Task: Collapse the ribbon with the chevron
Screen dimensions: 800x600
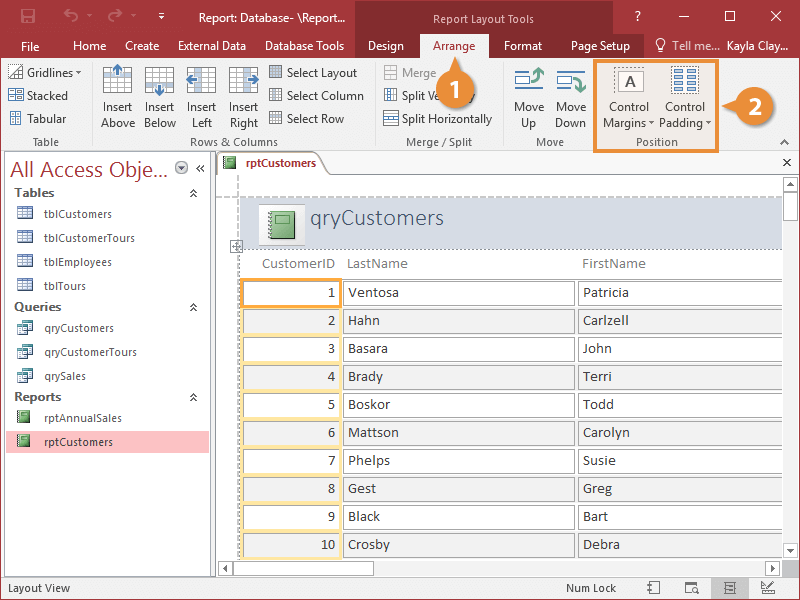Action: [x=784, y=142]
